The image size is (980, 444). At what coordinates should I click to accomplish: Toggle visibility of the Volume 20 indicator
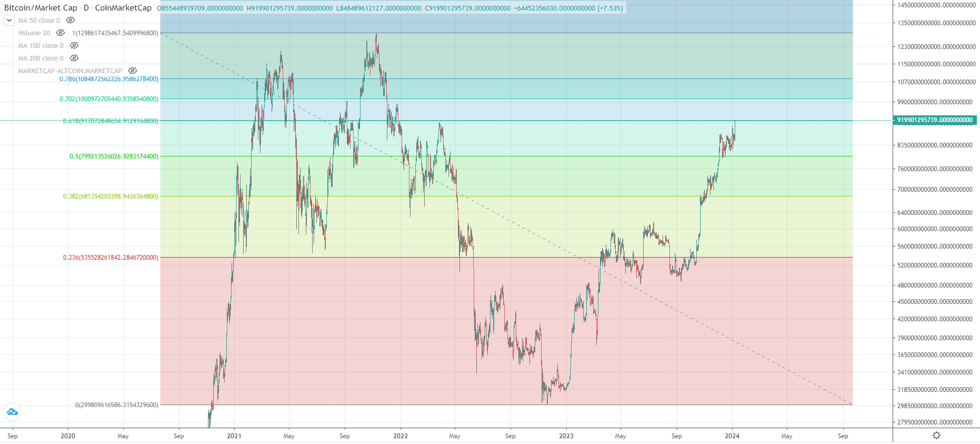point(61,33)
